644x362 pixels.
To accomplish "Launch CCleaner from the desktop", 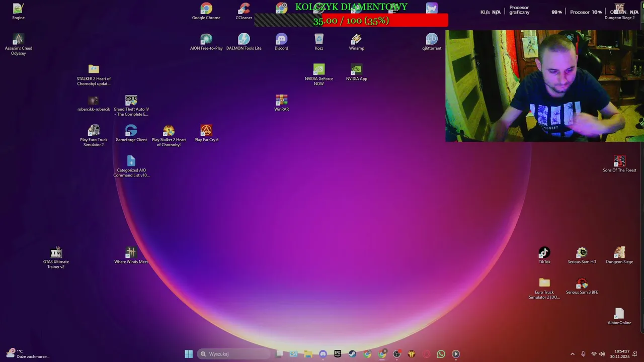I will (x=244, y=12).
